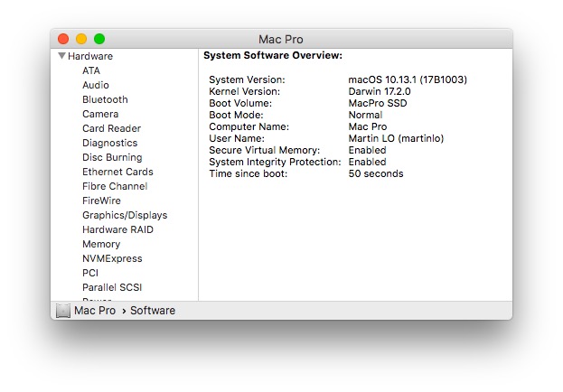The width and height of the screenshot is (563, 392).
Task: Select Hardware RAID entry
Action: pos(117,229)
